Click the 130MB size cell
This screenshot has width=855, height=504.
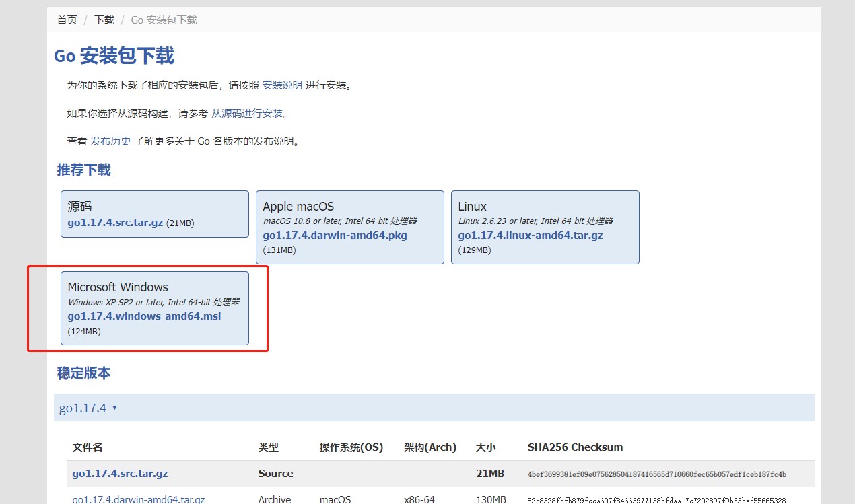(491, 499)
